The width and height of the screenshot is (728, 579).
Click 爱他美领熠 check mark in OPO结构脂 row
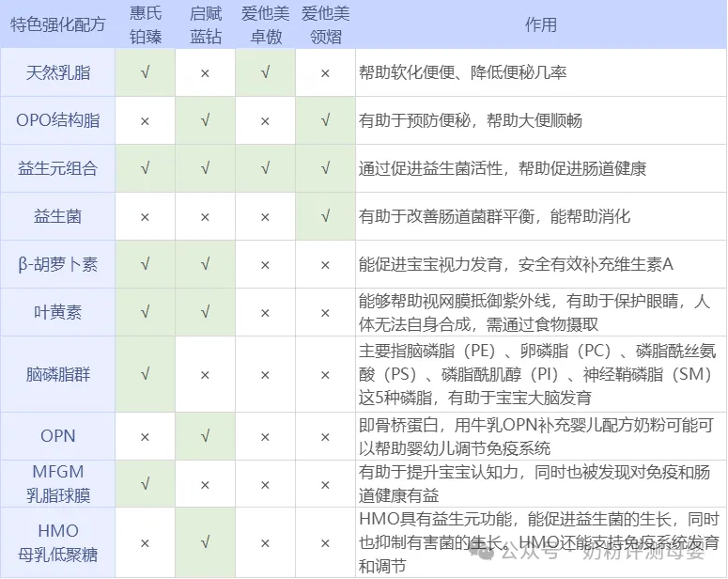pyautogui.click(x=325, y=120)
